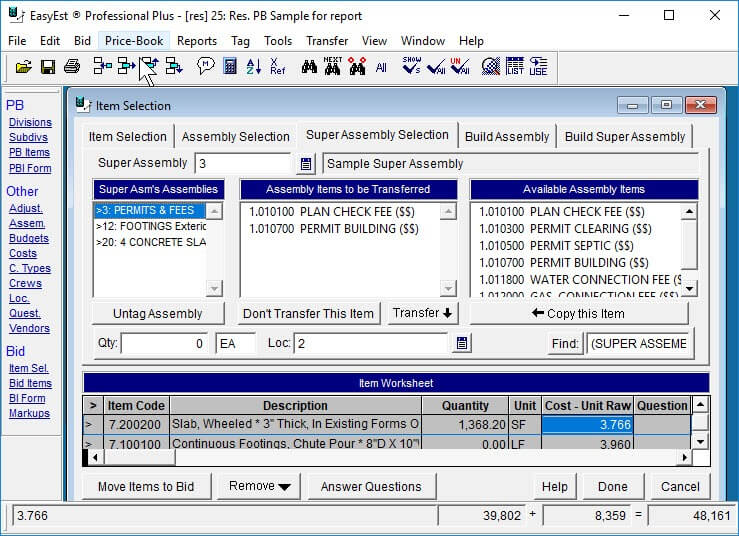The height and width of the screenshot is (536, 739).
Task: Click the Done button
Action: [x=613, y=487]
